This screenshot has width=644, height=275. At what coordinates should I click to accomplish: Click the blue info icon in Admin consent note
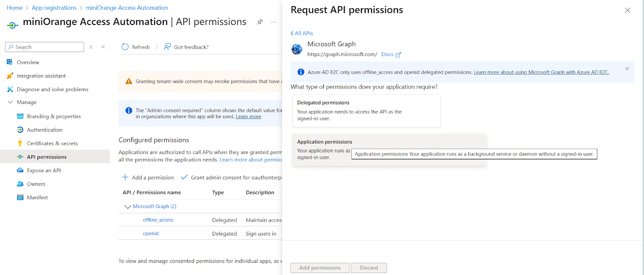[x=129, y=110]
